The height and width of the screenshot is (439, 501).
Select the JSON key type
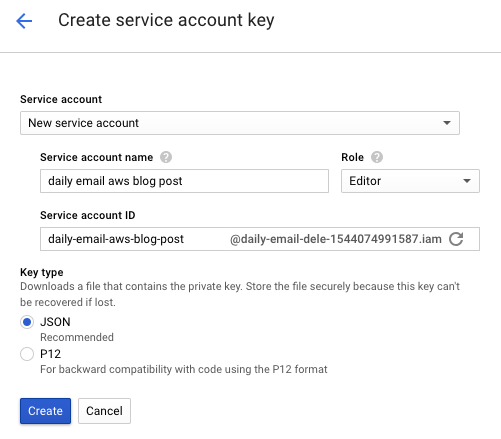pyautogui.click(x=27, y=322)
